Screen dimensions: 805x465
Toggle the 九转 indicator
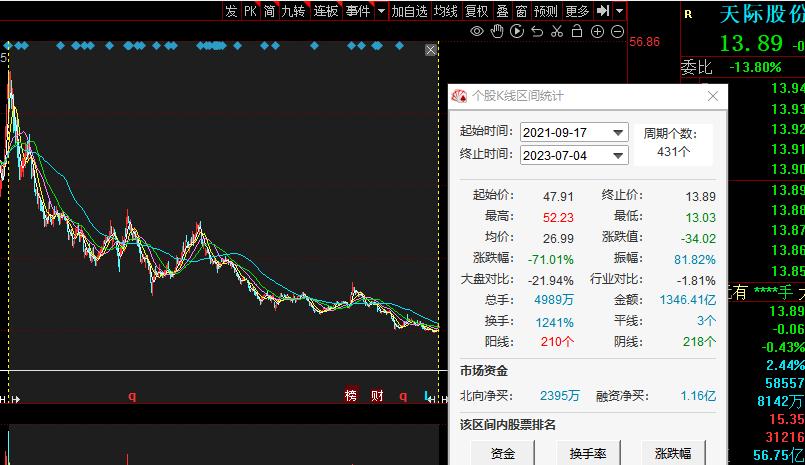pyautogui.click(x=293, y=11)
